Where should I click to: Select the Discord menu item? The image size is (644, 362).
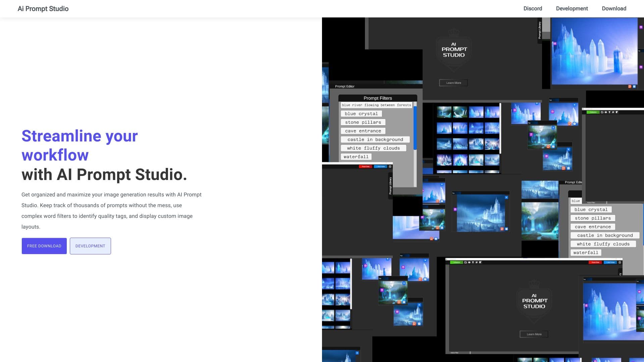[532, 8]
